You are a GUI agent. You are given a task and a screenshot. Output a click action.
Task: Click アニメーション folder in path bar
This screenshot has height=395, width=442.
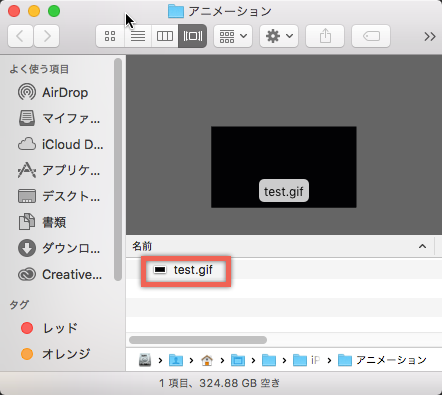(x=382, y=360)
